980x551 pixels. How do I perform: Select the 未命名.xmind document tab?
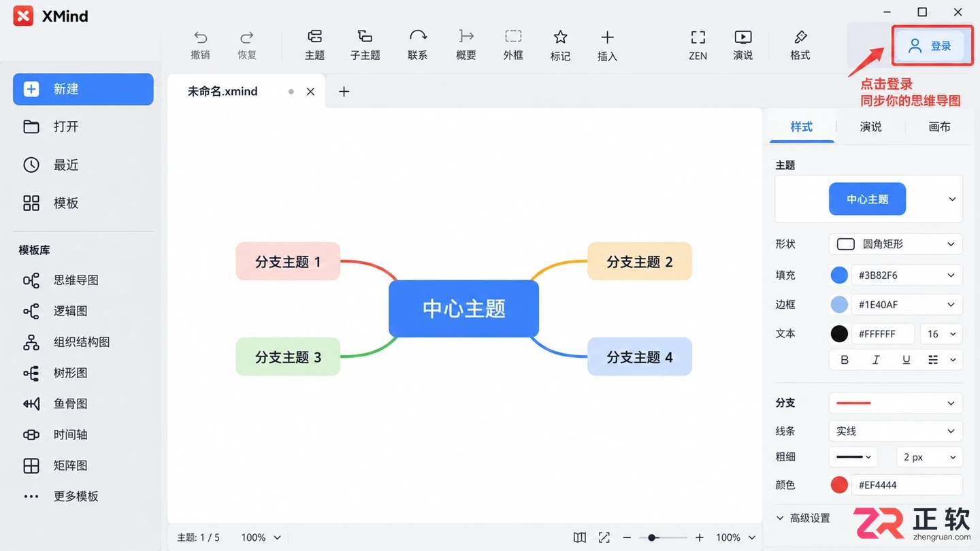pos(223,92)
